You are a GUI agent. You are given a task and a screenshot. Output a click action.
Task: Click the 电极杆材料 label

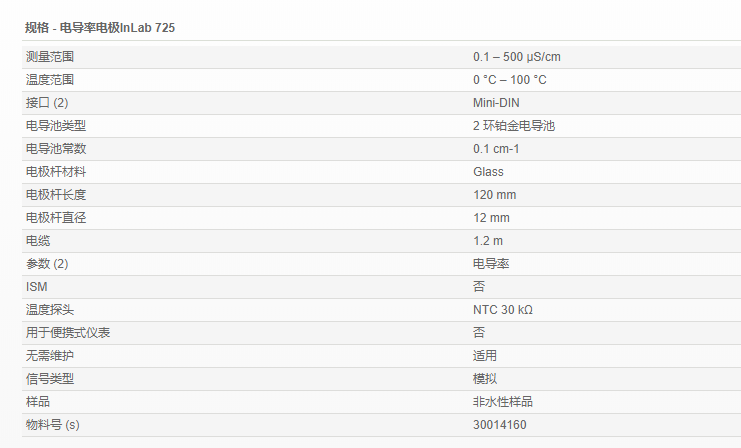pyautogui.click(x=56, y=172)
